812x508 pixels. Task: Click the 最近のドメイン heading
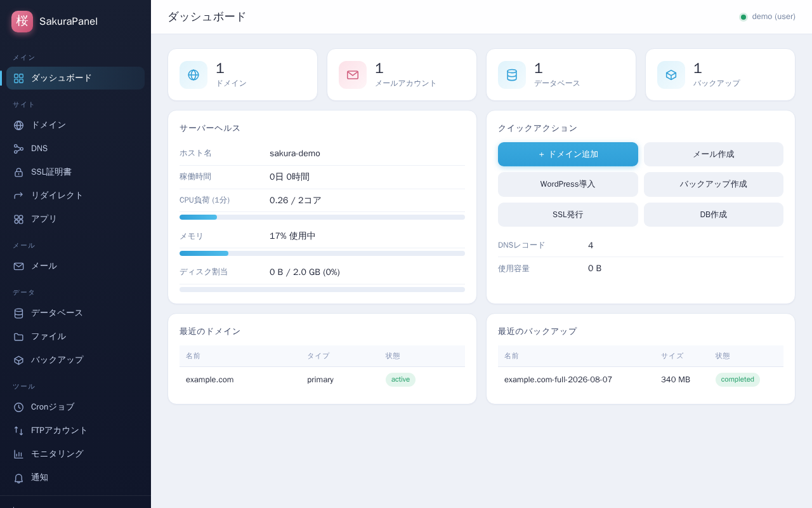tap(210, 331)
